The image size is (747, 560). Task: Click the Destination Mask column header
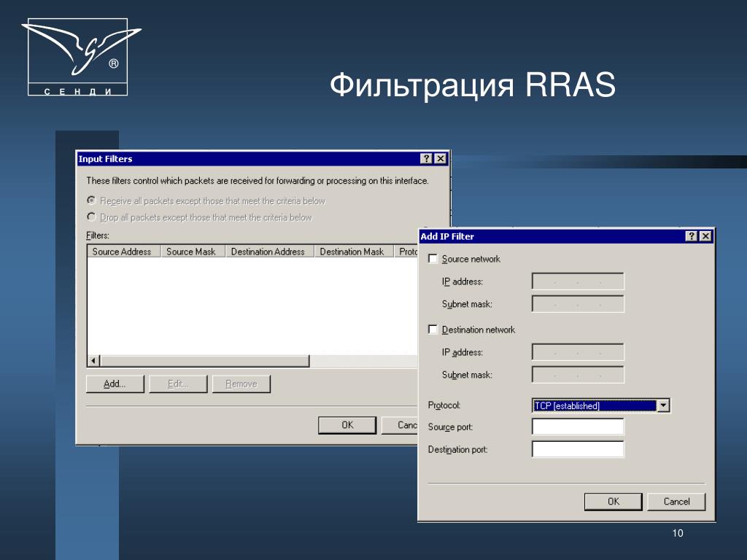pos(354,252)
